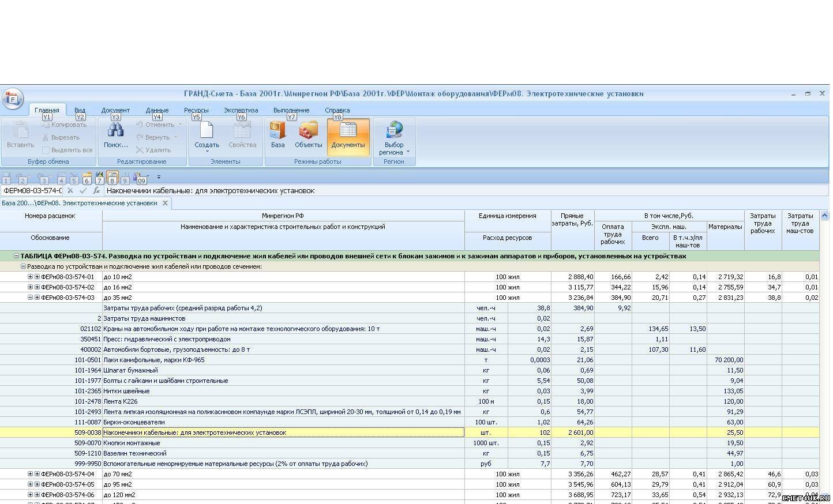The height and width of the screenshot is (504, 833).
Task: Open the Документ ribbon tab
Action: point(115,110)
